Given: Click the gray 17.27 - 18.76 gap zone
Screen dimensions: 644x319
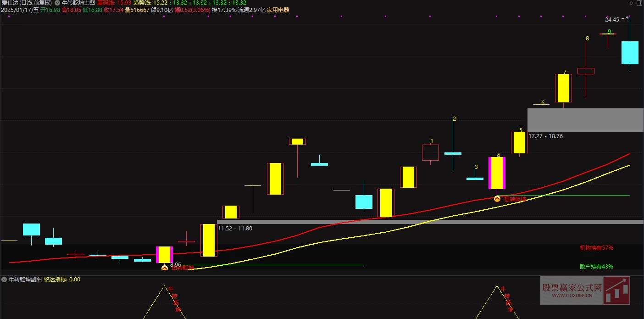Looking at the screenshot, I should (x=585, y=120).
